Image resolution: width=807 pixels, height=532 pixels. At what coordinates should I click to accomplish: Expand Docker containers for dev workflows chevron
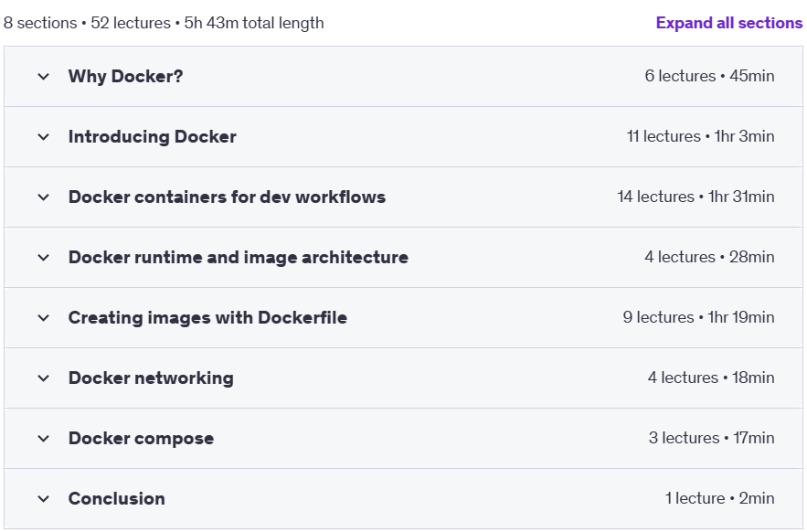pos(44,197)
